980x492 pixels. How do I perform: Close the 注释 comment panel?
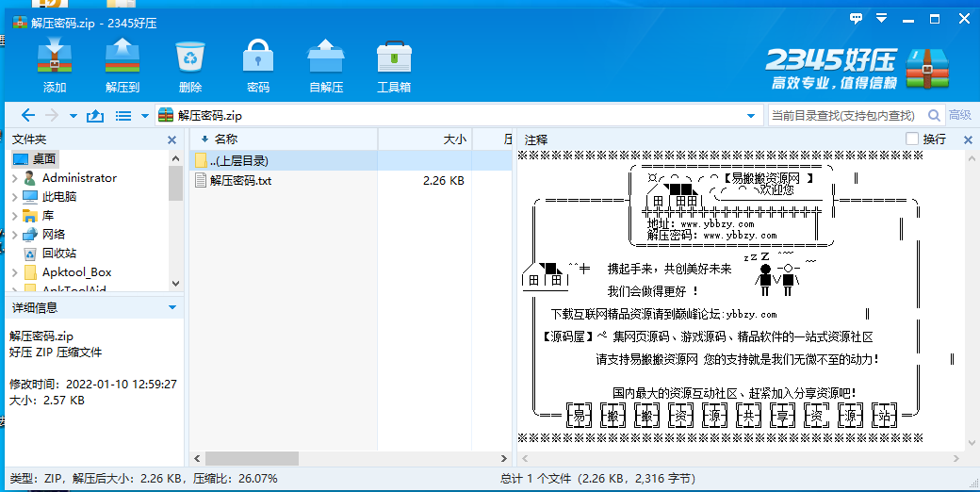(968, 140)
